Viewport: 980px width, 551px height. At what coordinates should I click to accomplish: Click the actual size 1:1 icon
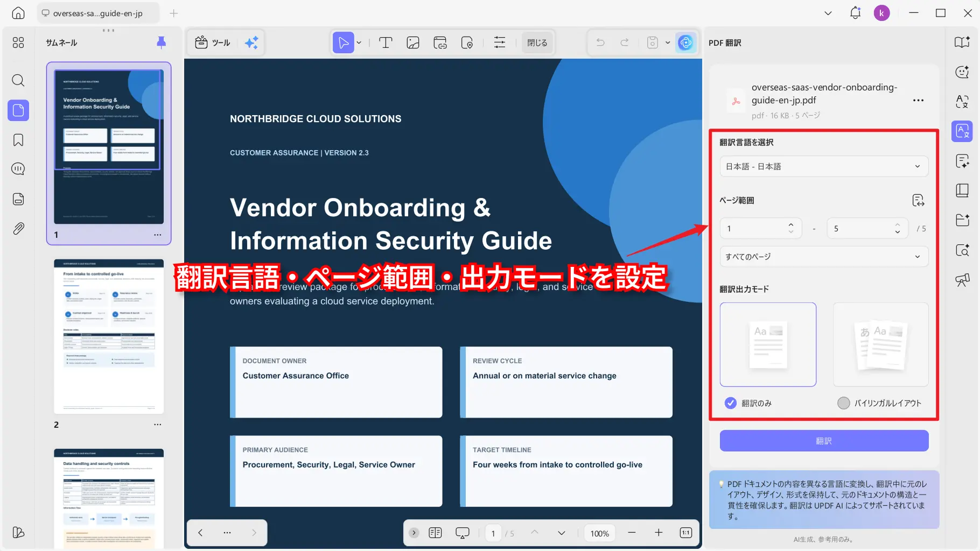point(685,533)
